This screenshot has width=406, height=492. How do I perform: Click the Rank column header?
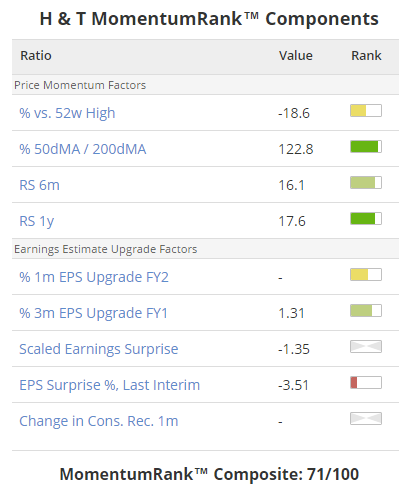pyautogui.click(x=366, y=56)
